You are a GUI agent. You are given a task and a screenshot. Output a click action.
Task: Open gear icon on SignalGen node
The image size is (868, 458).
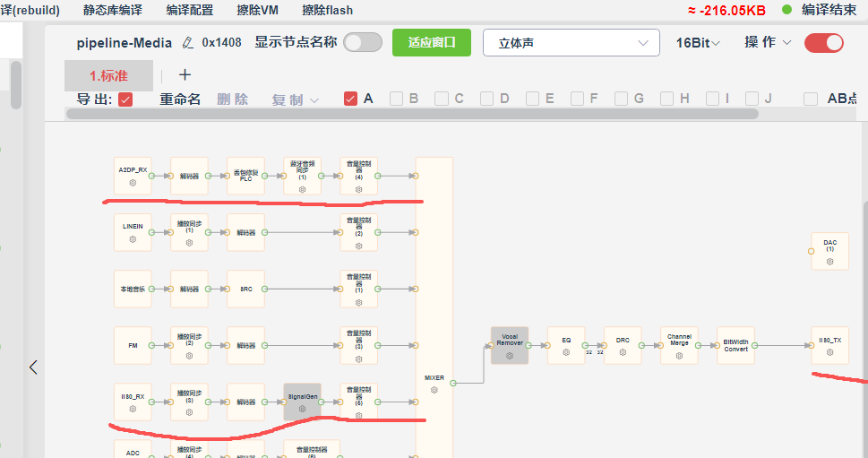tap(302, 409)
